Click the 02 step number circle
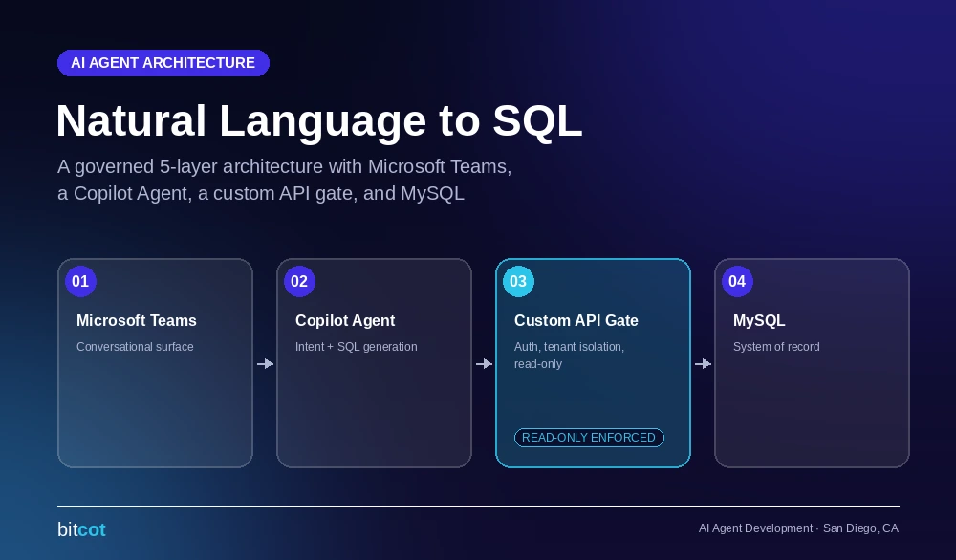 click(299, 281)
